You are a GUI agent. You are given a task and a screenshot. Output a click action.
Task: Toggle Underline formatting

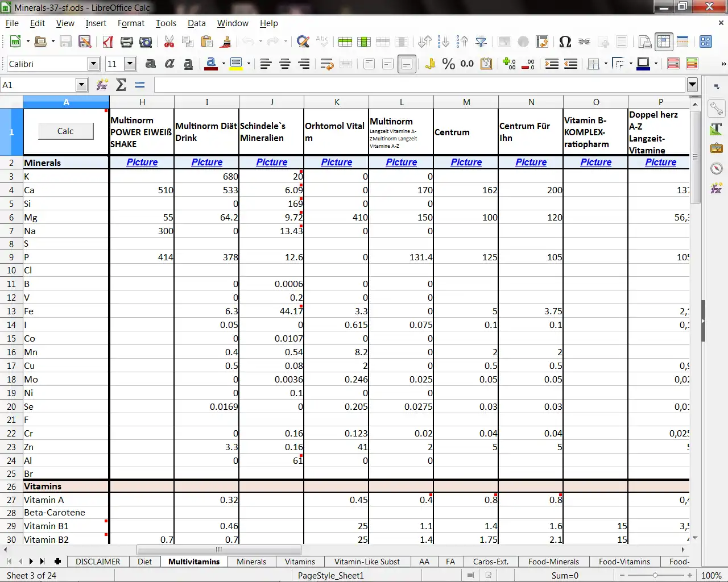188,64
